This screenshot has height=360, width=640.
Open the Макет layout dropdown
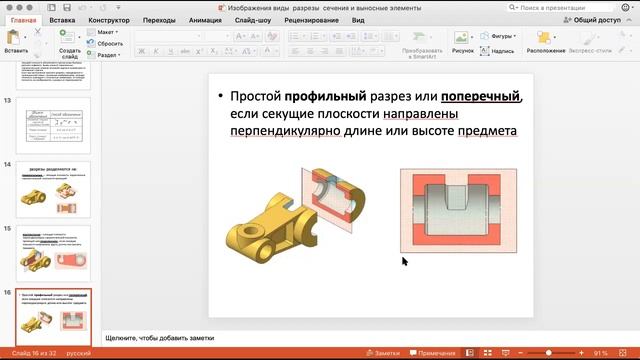pos(103,32)
